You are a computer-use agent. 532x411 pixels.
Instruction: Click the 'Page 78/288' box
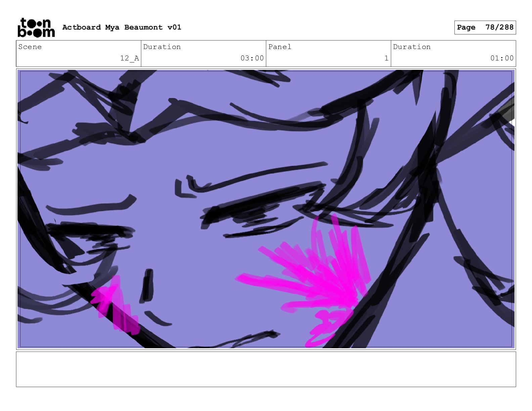(485, 27)
